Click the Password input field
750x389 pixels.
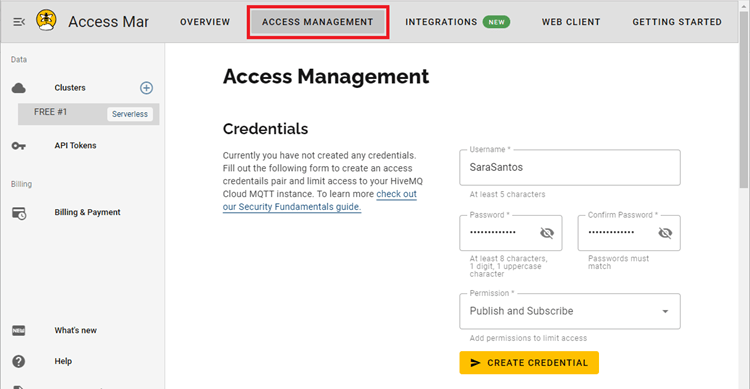click(x=511, y=233)
